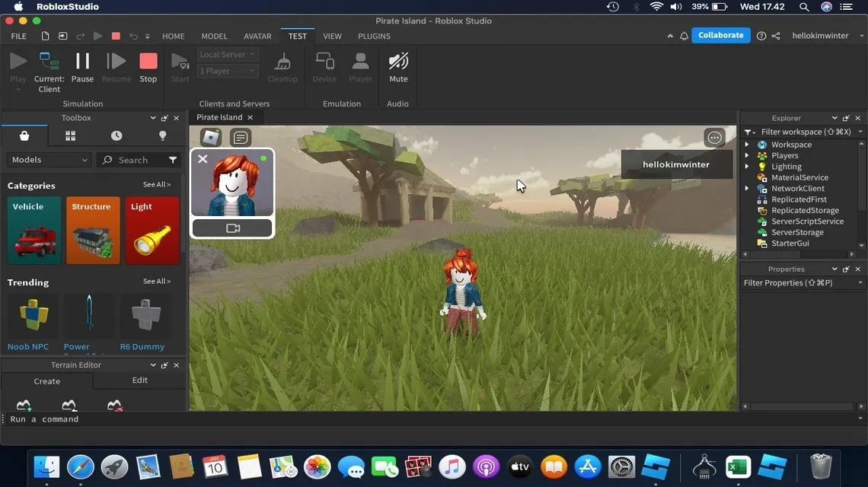
Task: Select the Vehicle category card
Action: (34, 231)
